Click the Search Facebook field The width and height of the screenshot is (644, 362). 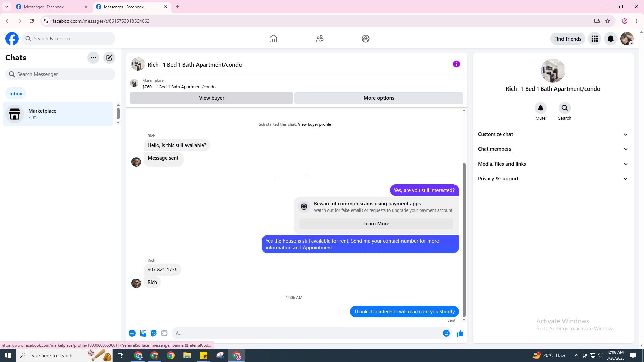[x=68, y=39]
